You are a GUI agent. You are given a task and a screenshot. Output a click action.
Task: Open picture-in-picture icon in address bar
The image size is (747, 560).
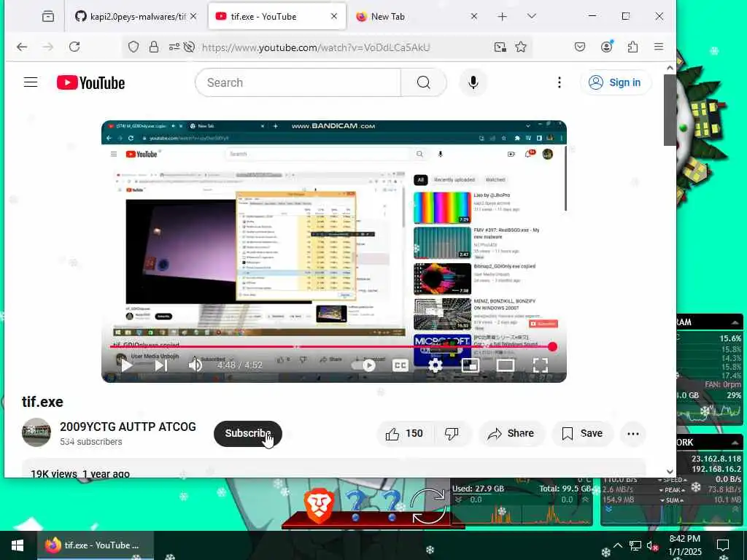pos(500,47)
